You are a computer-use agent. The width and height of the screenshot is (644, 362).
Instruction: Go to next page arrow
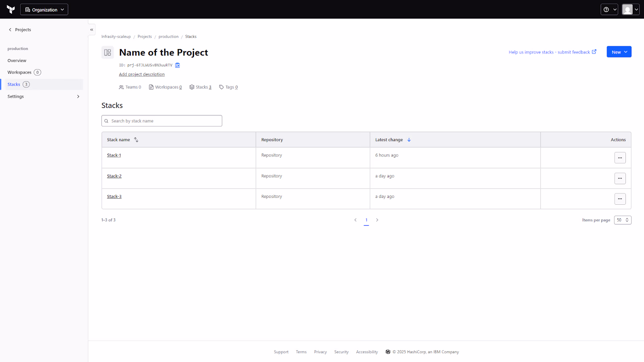pyautogui.click(x=377, y=220)
